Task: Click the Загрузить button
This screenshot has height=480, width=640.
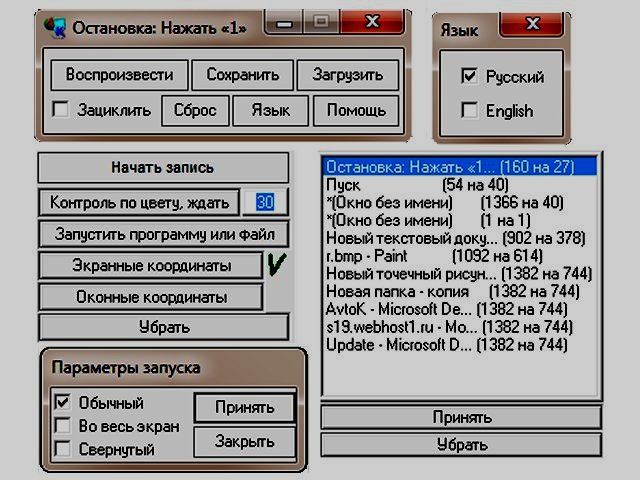Action: tap(348, 75)
